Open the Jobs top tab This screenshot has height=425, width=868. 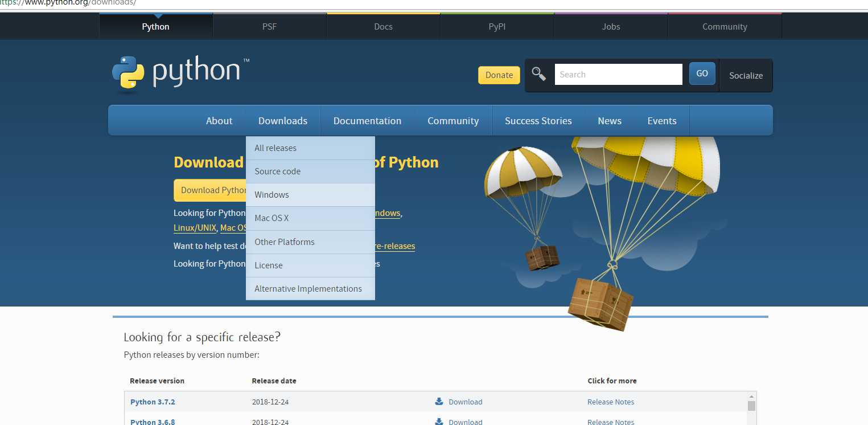611,26
